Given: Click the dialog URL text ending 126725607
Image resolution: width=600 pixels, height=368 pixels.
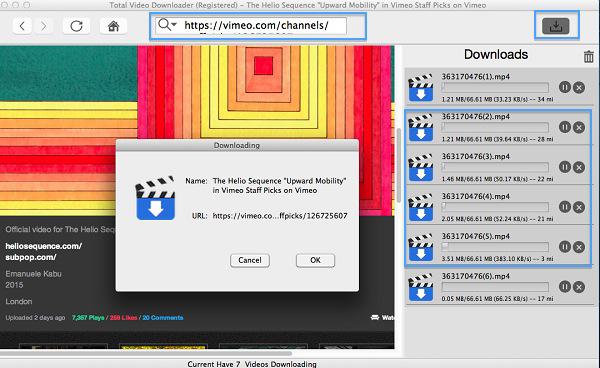Looking at the screenshot, I should pyautogui.click(x=280, y=216).
